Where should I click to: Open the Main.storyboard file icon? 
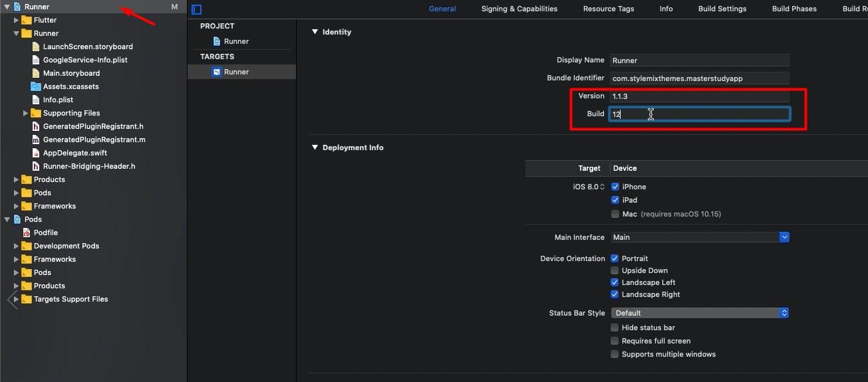[36, 73]
